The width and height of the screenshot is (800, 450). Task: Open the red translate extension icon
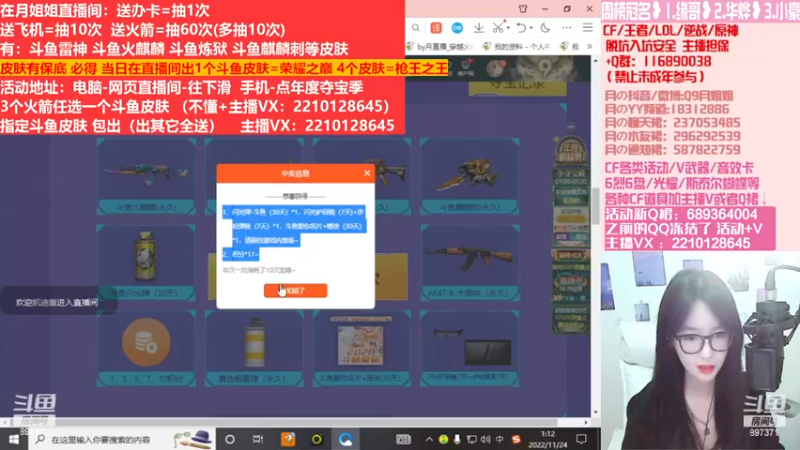click(436, 28)
